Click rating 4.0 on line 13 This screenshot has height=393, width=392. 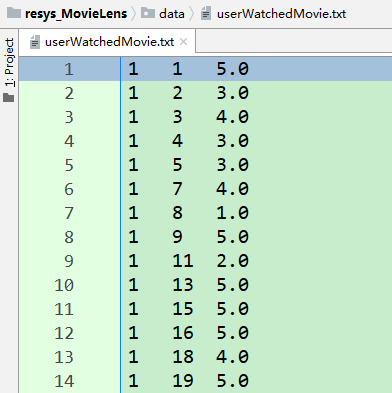[232, 357]
